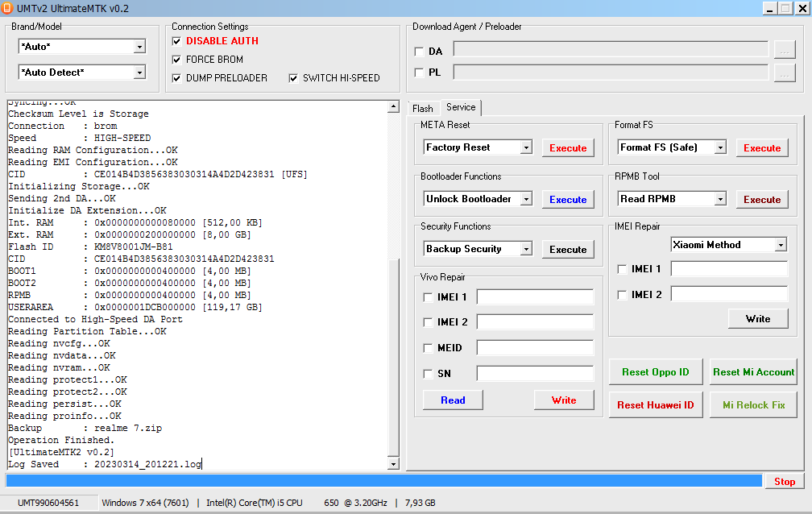Execute the Security Functions action
The width and height of the screenshot is (812, 514).
click(568, 250)
